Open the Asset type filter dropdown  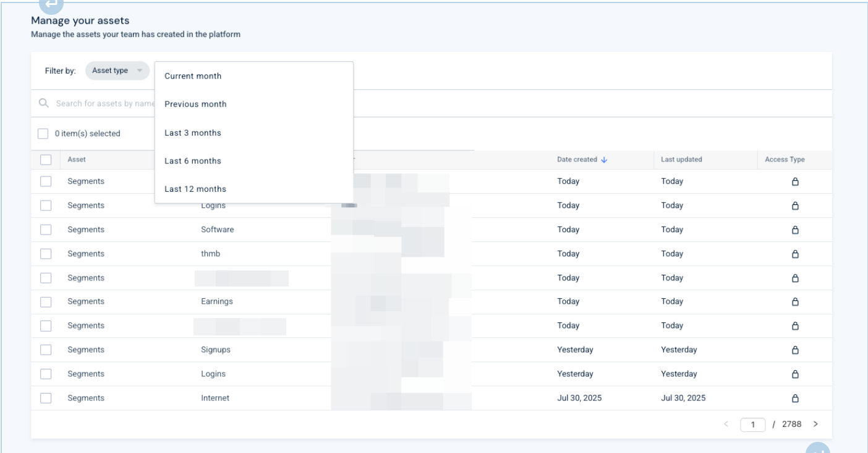click(117, 71)
